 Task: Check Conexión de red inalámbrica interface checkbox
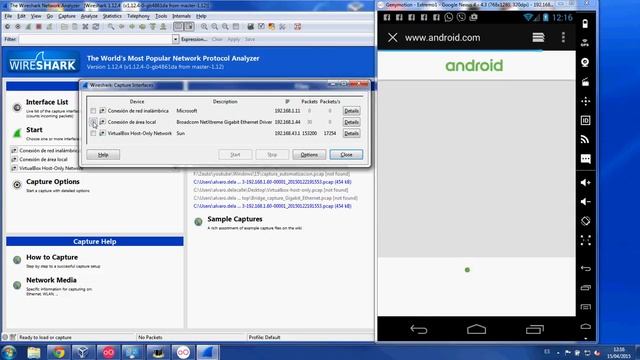(x=93, y=111)
